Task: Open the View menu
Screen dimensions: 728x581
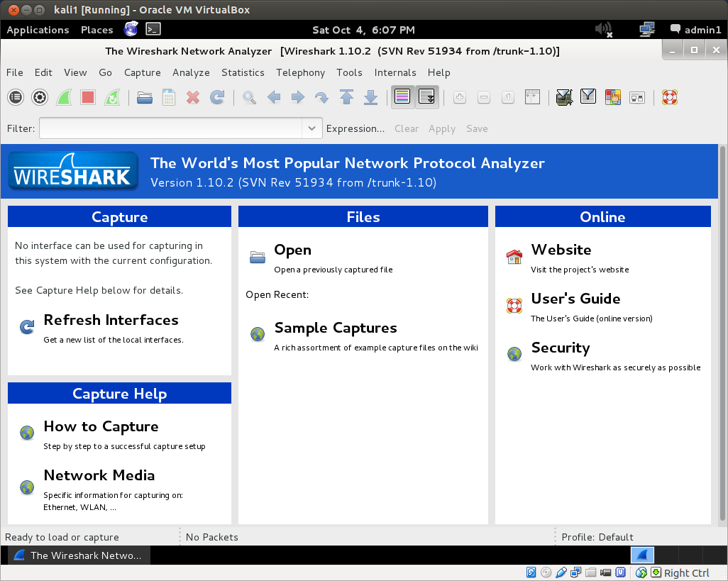Action: coord(75,72)
